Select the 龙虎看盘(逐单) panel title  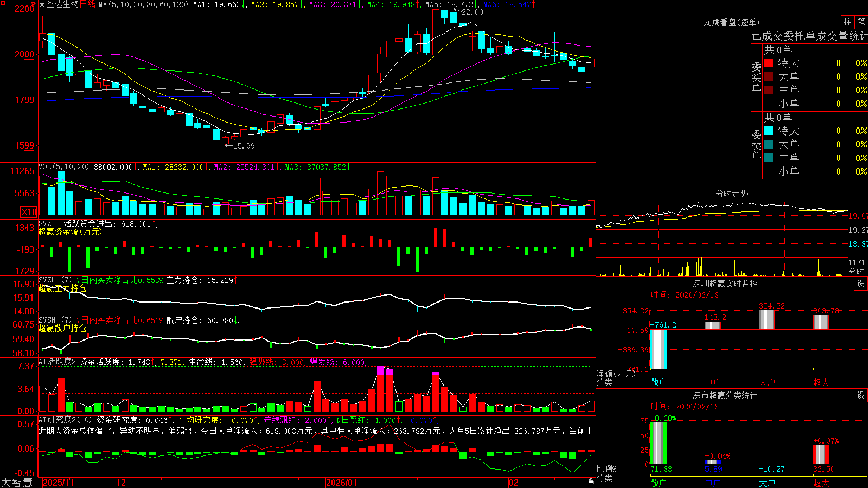coord(732,22)
